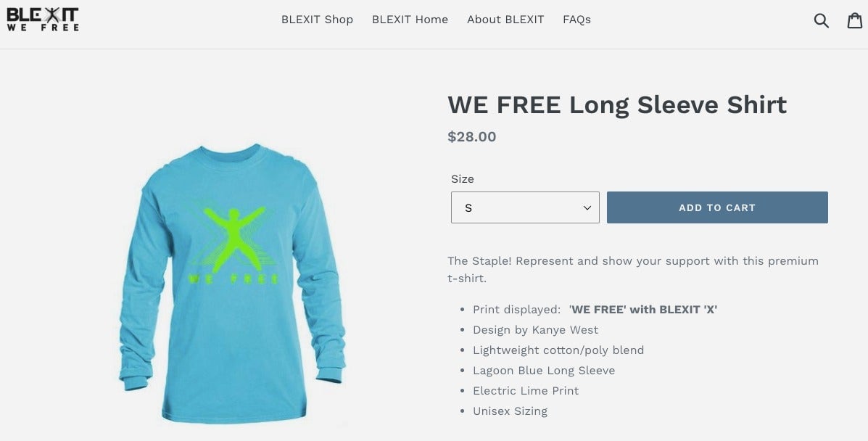Click the Size label
Viewport: 868px width, 441px height.
[462, 179]
